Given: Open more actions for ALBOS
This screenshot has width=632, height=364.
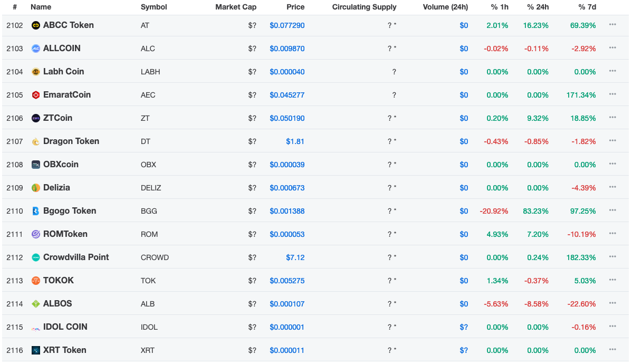Looking at the screenshot, I should click(x=612, y=303).
